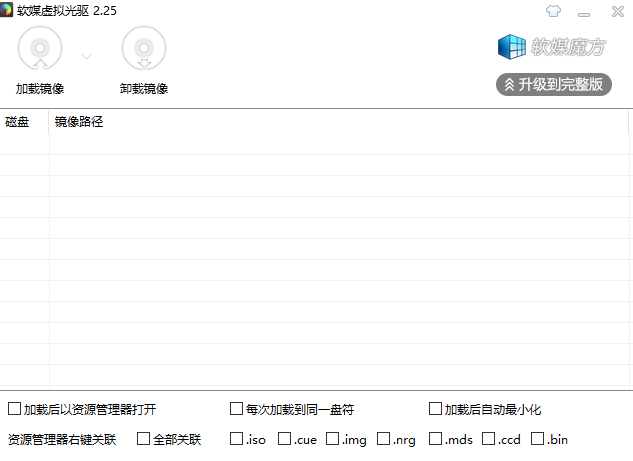Toggle the .ccd association checkbox
The image size is (633, 461).
488,439
